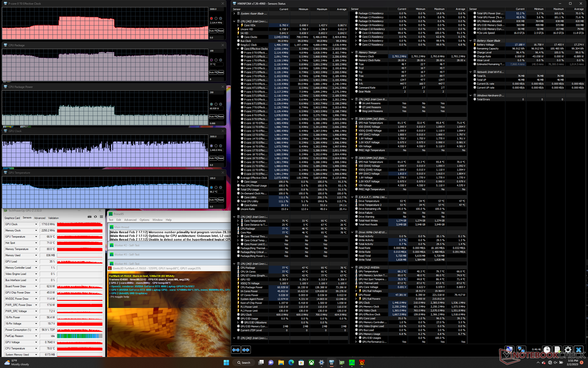Open GPU-Z hamburger menu icon
This screenshot has height=368, width=588.
tap(101, 217)
